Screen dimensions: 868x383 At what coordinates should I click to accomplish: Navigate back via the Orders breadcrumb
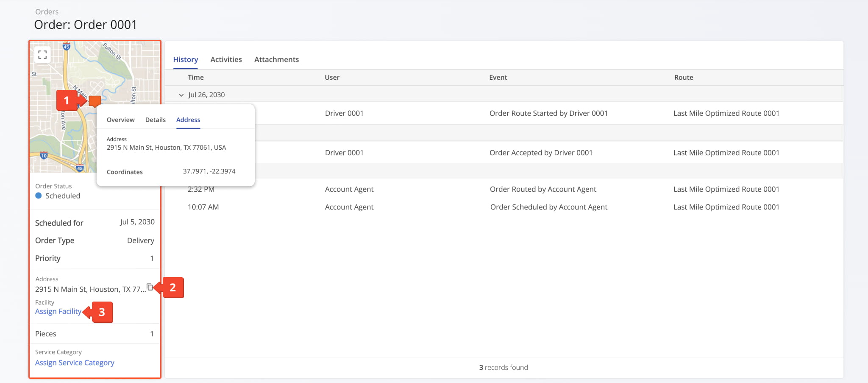click(47, 11)
